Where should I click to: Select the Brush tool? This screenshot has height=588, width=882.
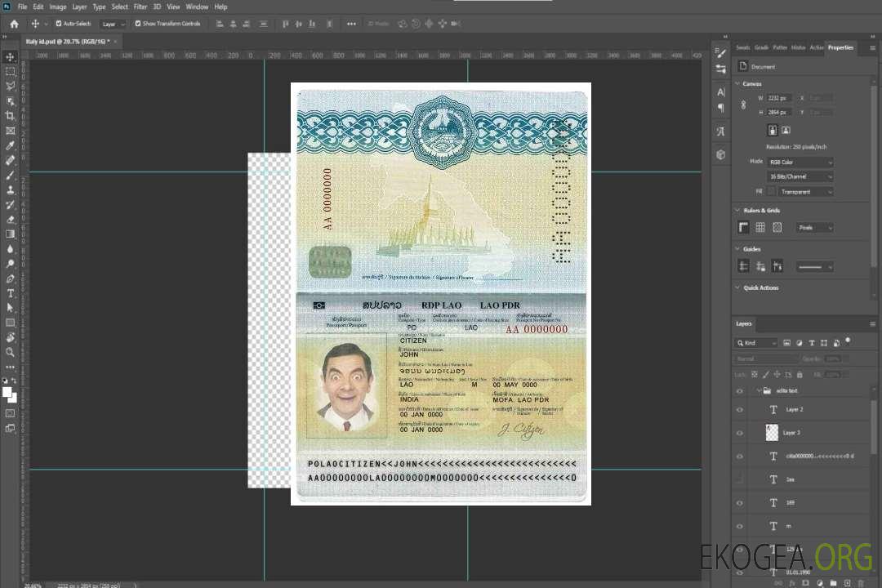click(10, 175)
